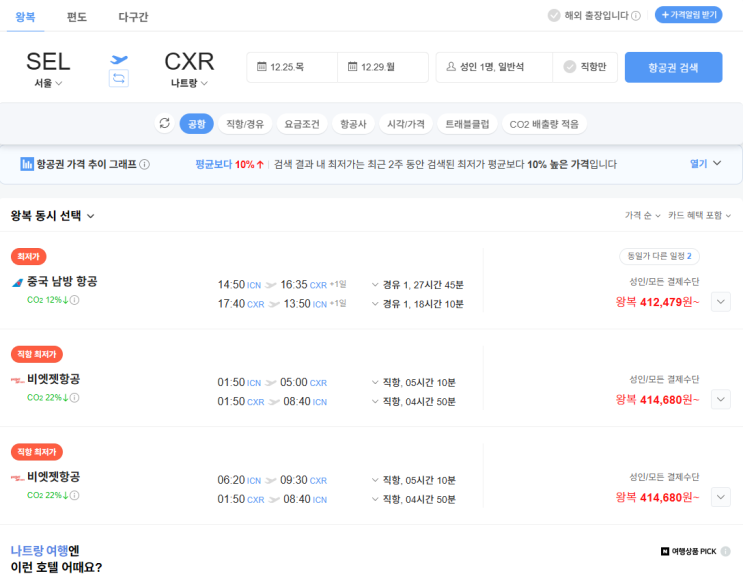Toggle the CO2 배출량 적음 filter
This screenshot has width=743, height=576.
[544, 124]
